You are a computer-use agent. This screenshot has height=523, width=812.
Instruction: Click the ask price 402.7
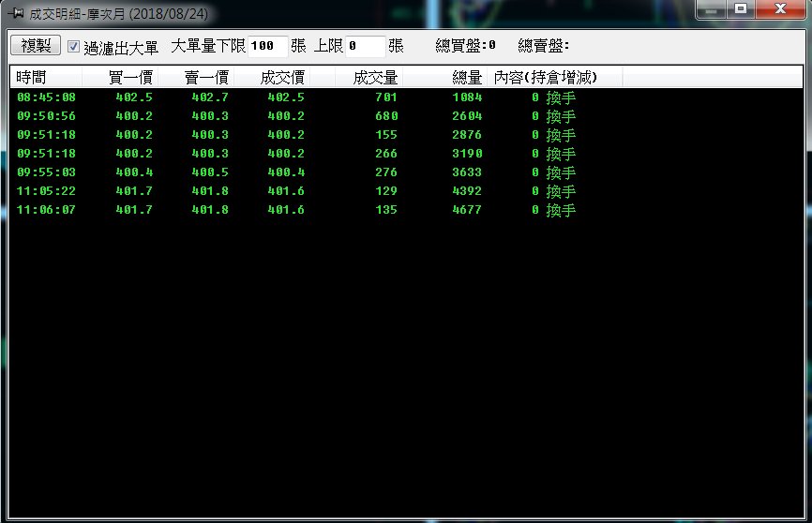point(210,97)
